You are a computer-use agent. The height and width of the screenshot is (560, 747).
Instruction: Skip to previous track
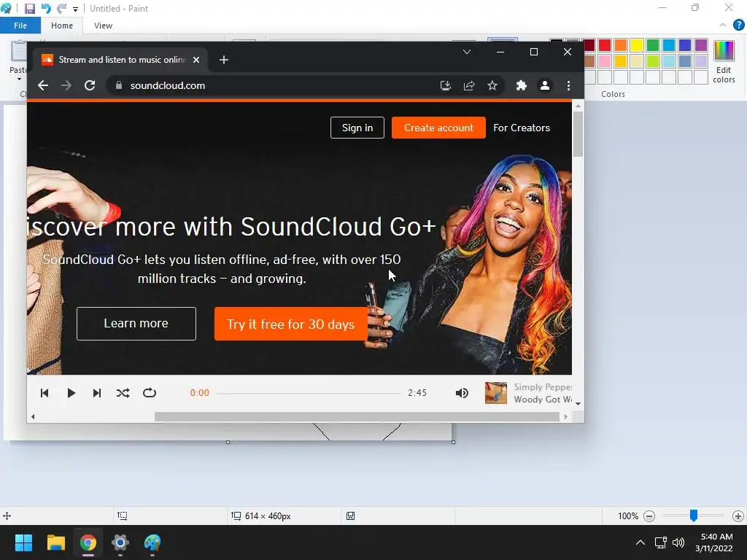click(44, 393)
